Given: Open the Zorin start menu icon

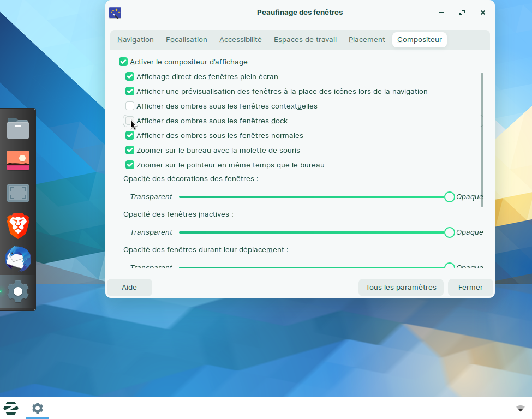Looking at the screenshot, I should [x=11, y=408].
